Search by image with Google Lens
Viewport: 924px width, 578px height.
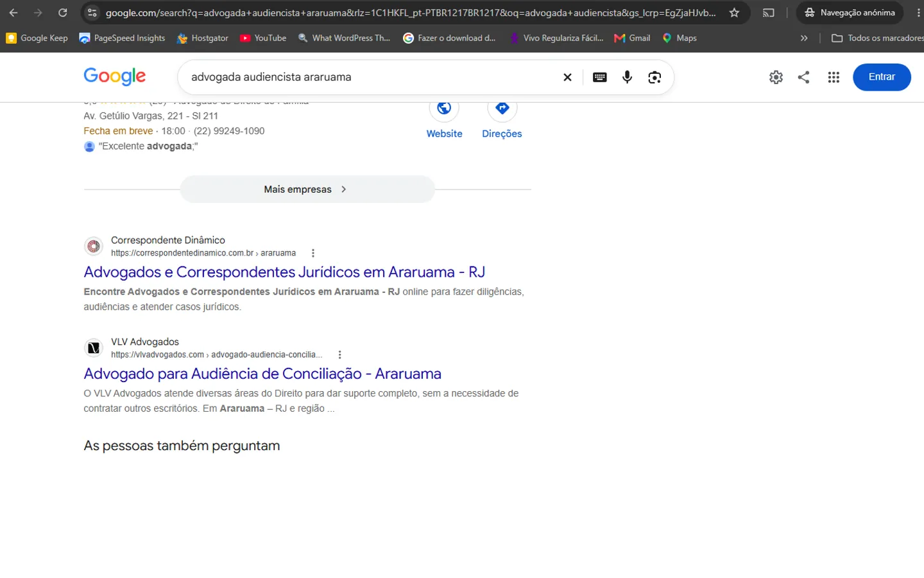[x=654, y=77]
